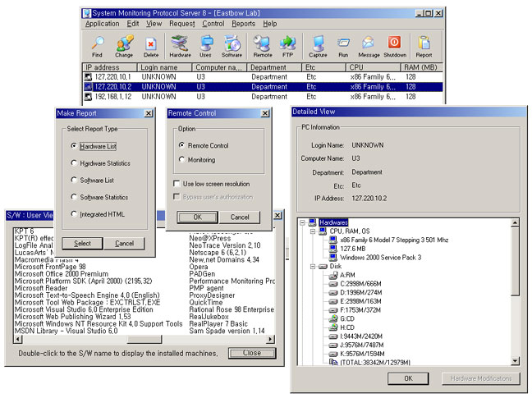Select the Hardware Statistics radio button
The width and height of the screenshot is (532, 398).
coord(74,162)
